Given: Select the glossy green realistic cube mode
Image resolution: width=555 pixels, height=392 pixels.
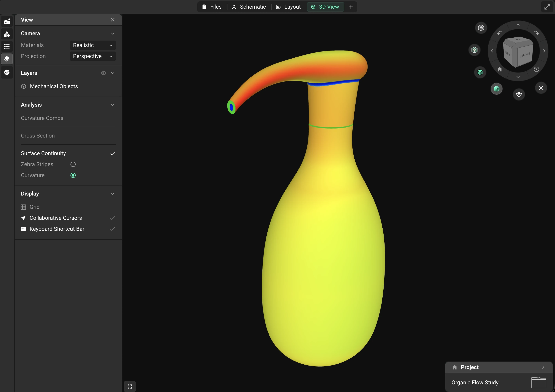Looking at the screenshot, I should 496,89.
